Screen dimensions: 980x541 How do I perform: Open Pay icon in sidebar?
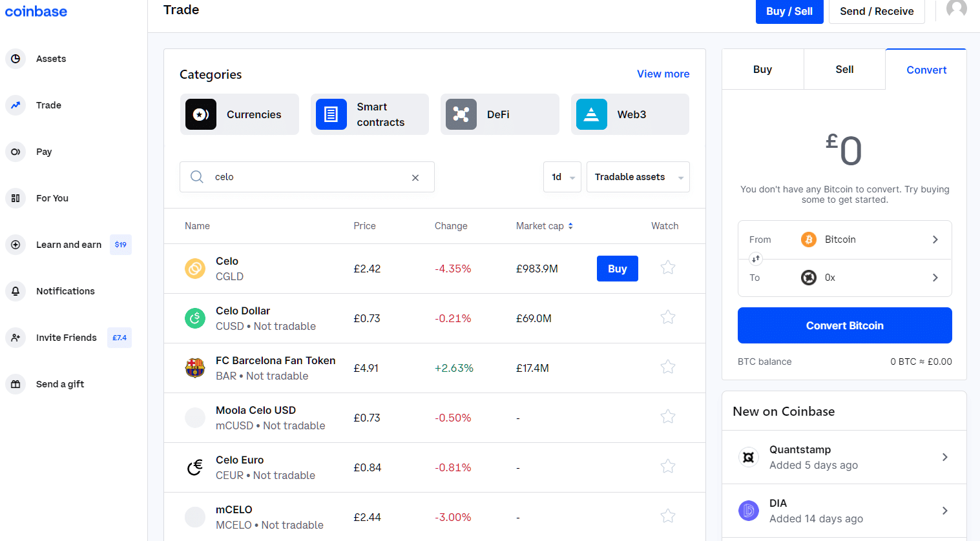(16, 152)
